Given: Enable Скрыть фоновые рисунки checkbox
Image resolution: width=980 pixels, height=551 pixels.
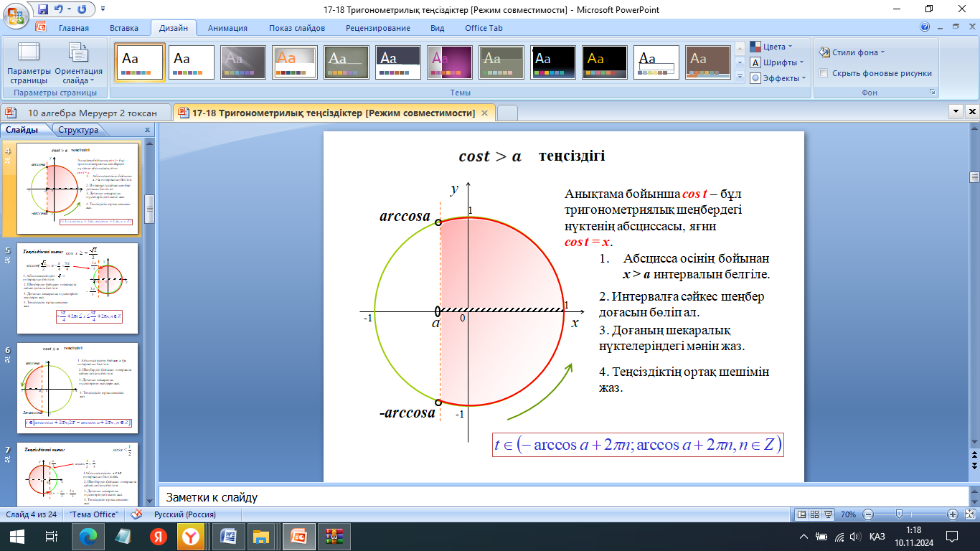Looking at the screenshot, I should [x=824, y=73].
